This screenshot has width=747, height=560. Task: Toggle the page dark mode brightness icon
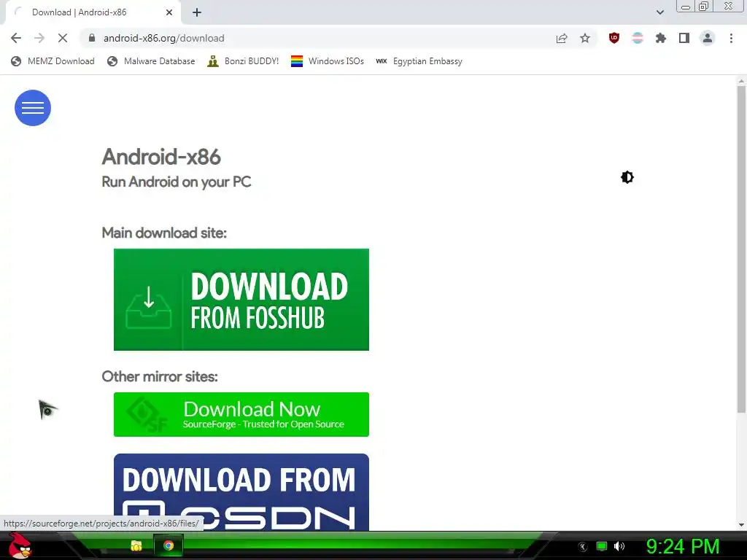coord(627,177)
